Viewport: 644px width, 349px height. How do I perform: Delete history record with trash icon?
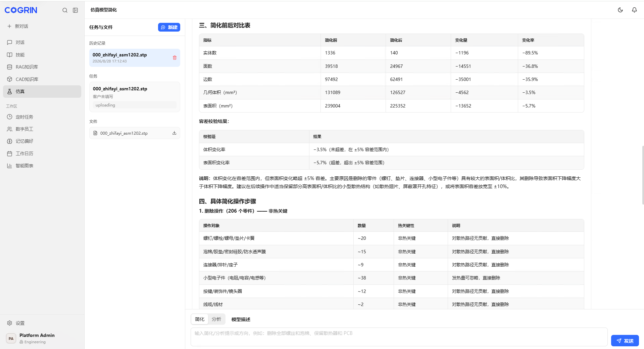(x=175, y=58)
